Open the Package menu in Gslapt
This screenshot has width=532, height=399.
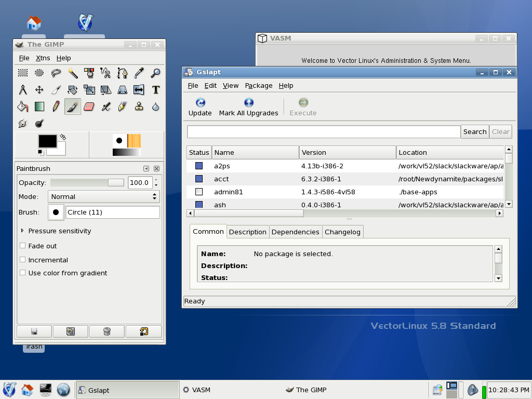pyautogui.click(x=259, y=86)
